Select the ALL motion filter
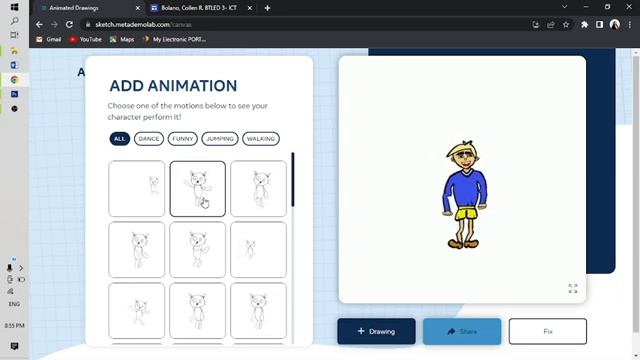 click(120, 139)
